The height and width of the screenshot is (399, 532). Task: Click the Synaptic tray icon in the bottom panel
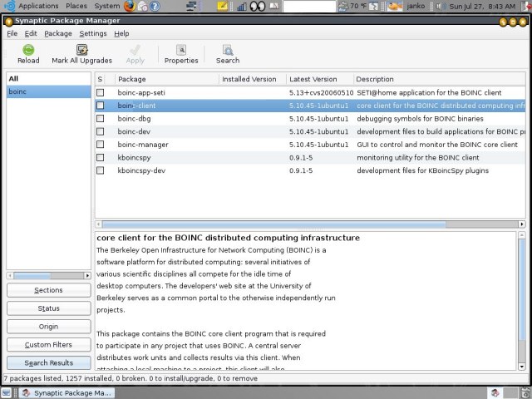click(495, 392)
